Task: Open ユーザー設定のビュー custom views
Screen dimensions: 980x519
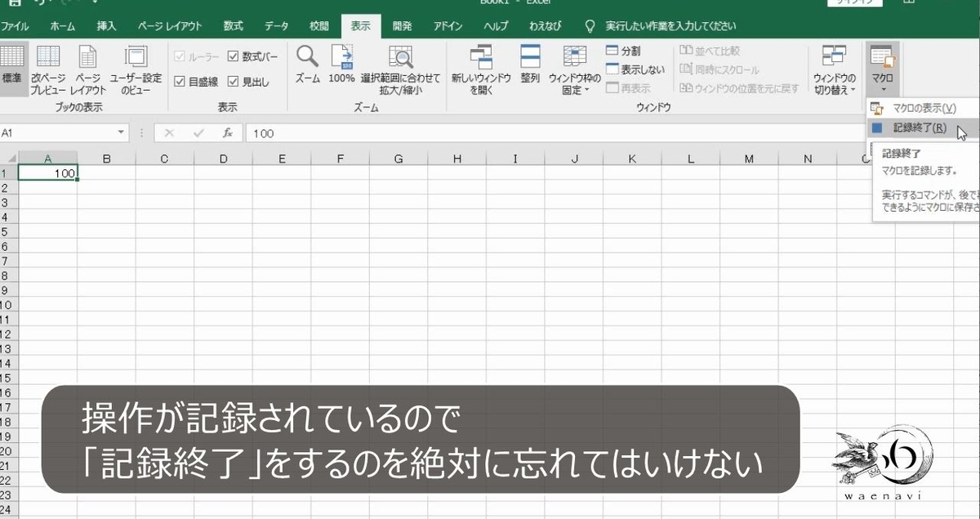Action: pos(136,69)
